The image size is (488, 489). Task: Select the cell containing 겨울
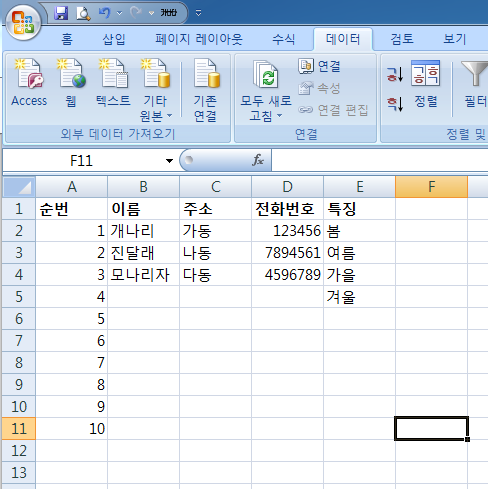coord(359,297)
